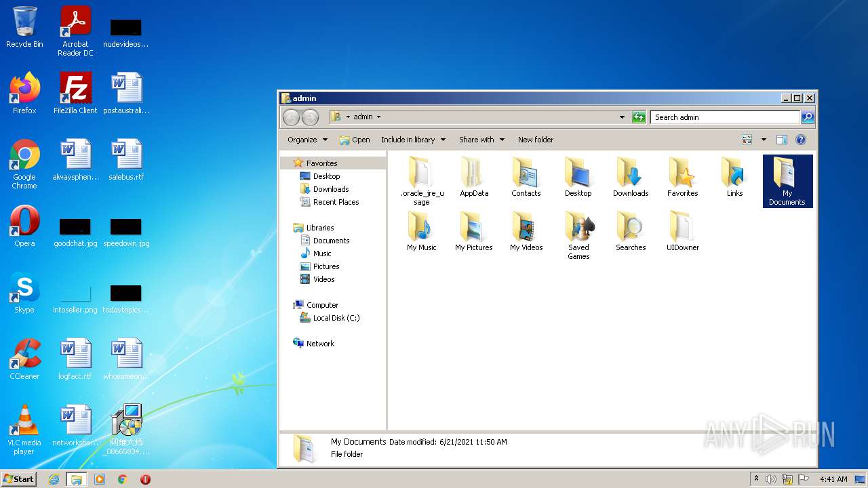The height and width of the screenshot is (488, 868).
Task: Select the Skype desktop shortcut
Action: pyautogui.click(x=24, y=293)
